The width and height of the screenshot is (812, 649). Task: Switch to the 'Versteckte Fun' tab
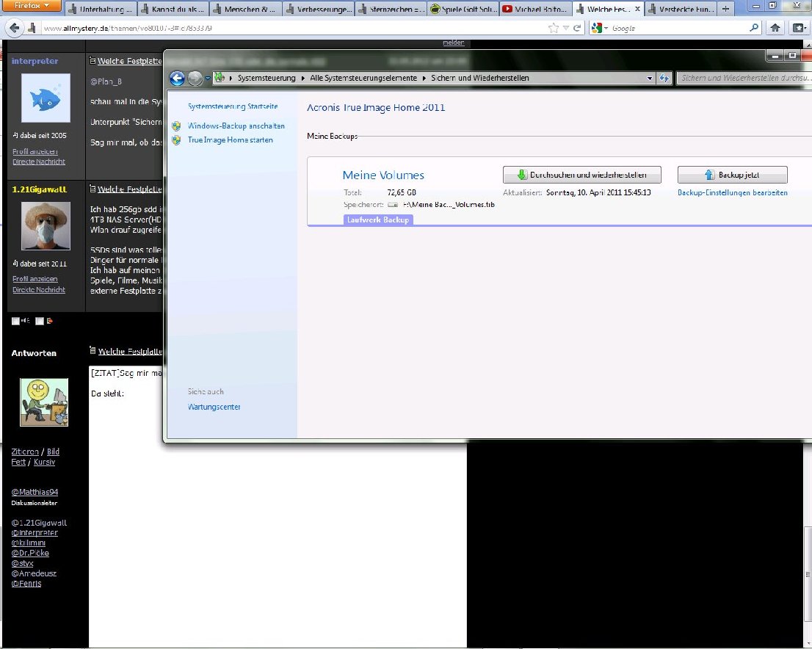click(681, 9)
